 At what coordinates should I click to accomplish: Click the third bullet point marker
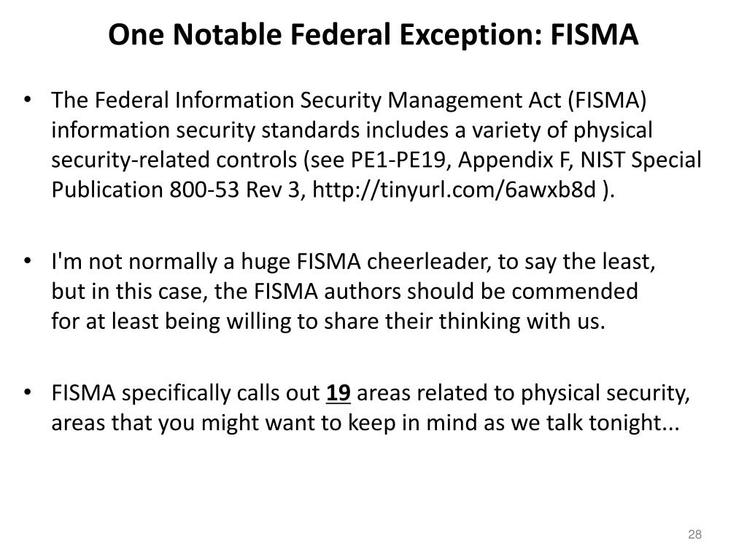28,392
